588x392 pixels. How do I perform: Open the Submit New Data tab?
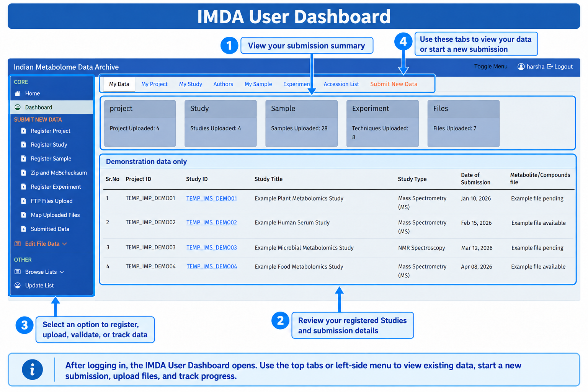(x=394, y=84)
